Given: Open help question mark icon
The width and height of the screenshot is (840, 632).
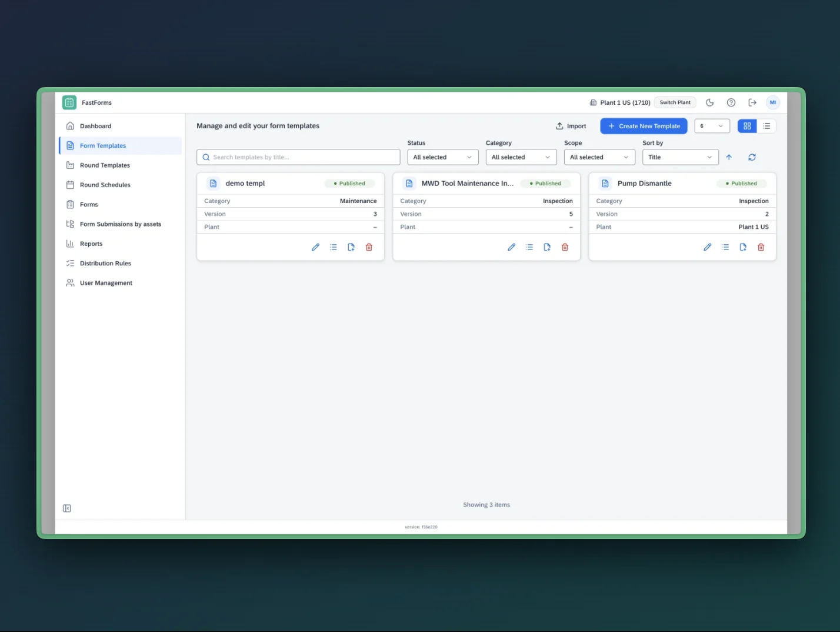Looking at the screenshot, I should click(731, 102).
